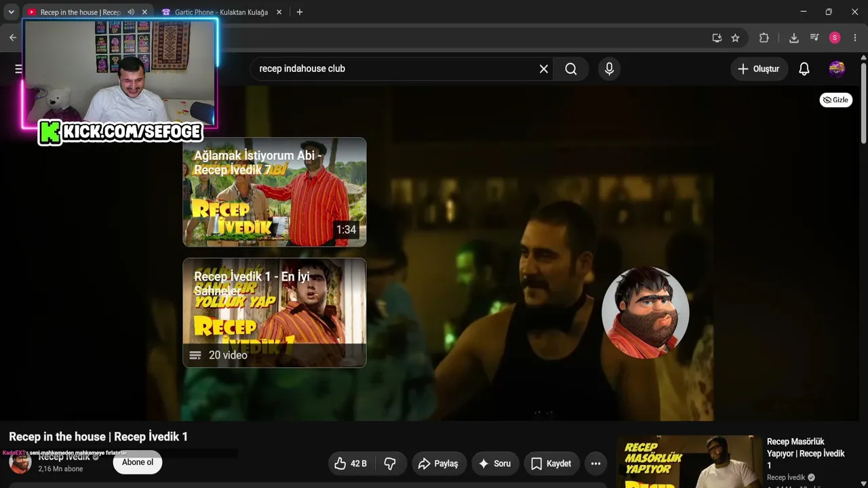Click Recep İvedik channel name beside the suggested video
868x488 pixels.
786,478
